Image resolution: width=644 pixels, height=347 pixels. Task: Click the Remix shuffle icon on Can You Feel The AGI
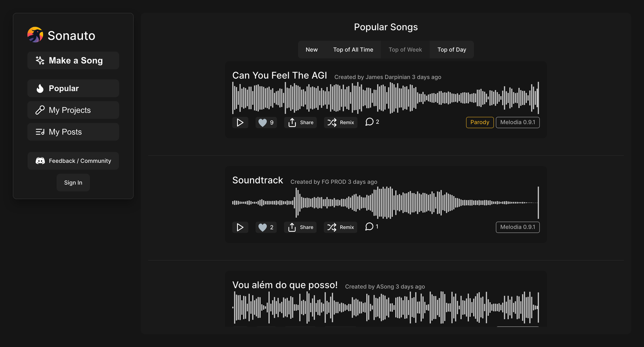pos(332,122)
